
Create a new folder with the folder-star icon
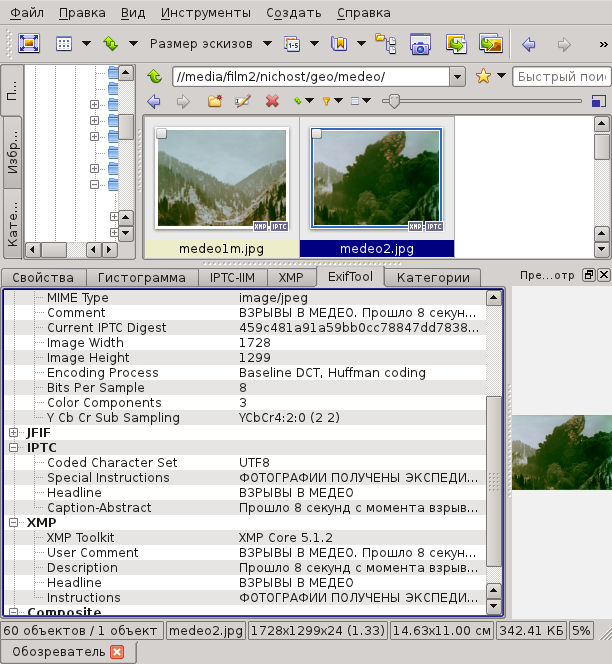[x=215, y=101]
